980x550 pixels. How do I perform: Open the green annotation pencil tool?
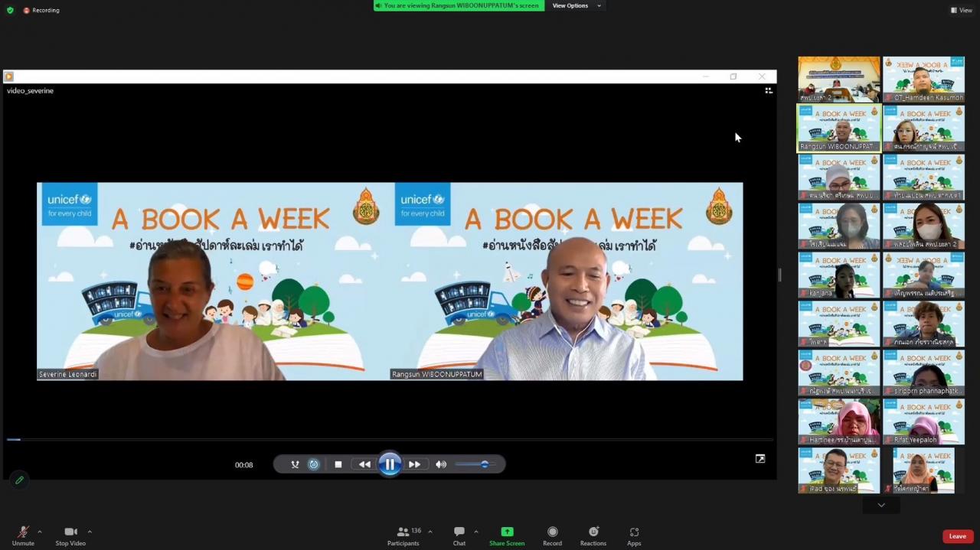point(19,480)
